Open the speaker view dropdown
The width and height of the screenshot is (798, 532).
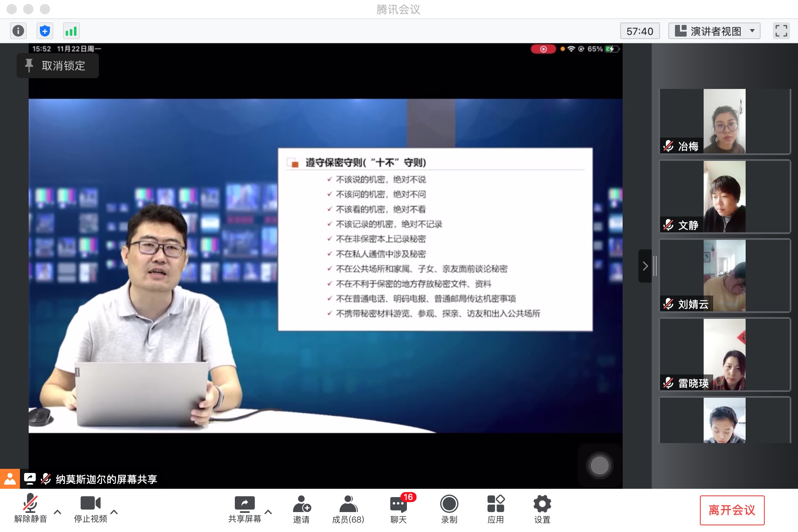tap(714, 31)
